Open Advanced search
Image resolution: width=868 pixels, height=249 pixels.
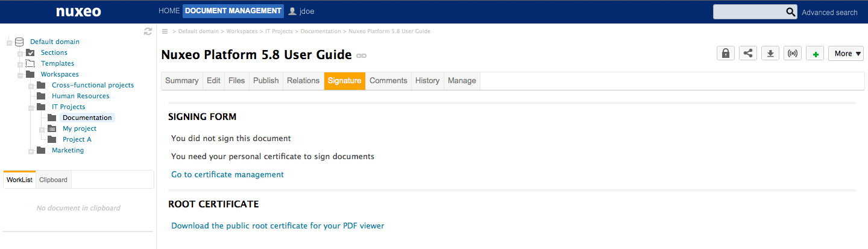[x=829, y=13]
